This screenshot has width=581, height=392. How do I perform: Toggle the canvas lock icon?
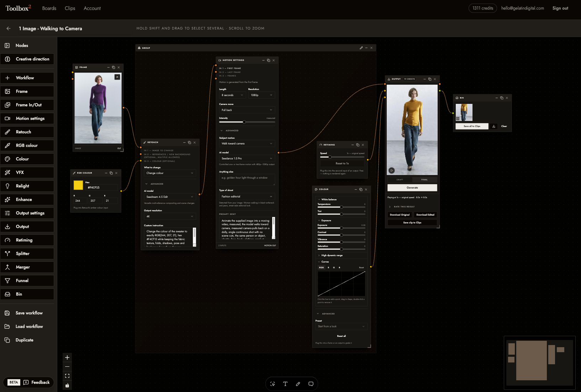67,385
